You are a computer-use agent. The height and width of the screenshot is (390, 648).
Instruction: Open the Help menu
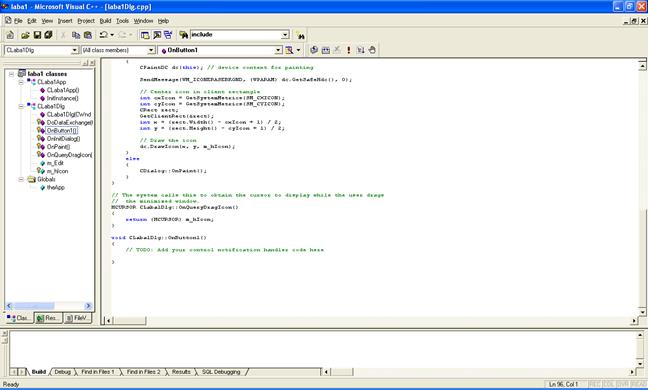tap(163, 21)
